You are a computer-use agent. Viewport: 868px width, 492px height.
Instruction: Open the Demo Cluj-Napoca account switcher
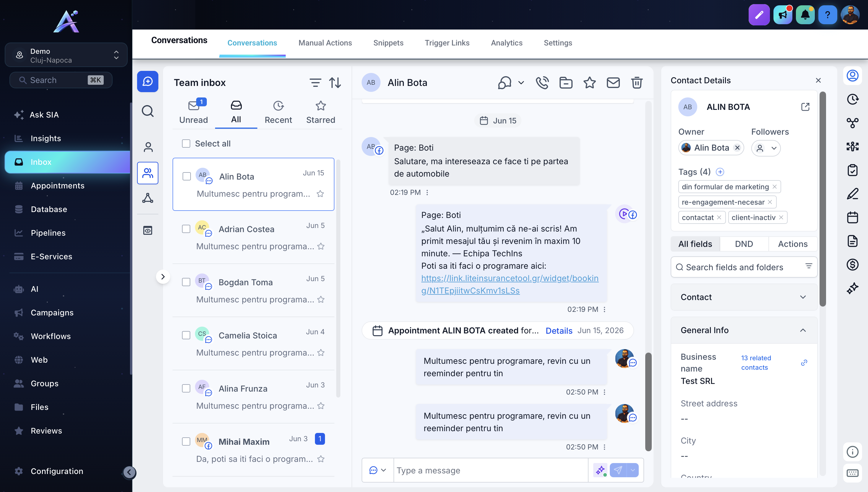(66, 55)
